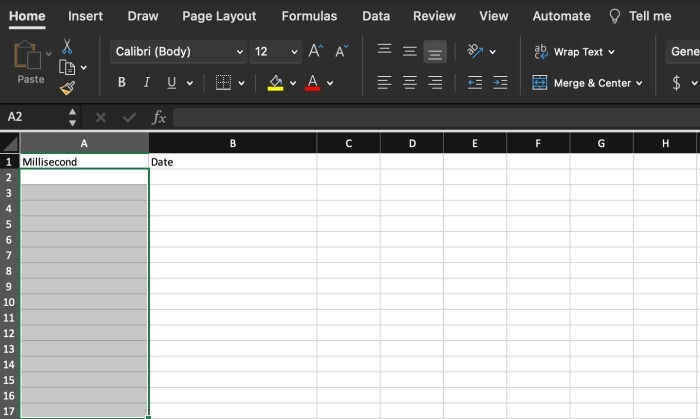
Task: Click cell containing Date
Action: point(233,162)
